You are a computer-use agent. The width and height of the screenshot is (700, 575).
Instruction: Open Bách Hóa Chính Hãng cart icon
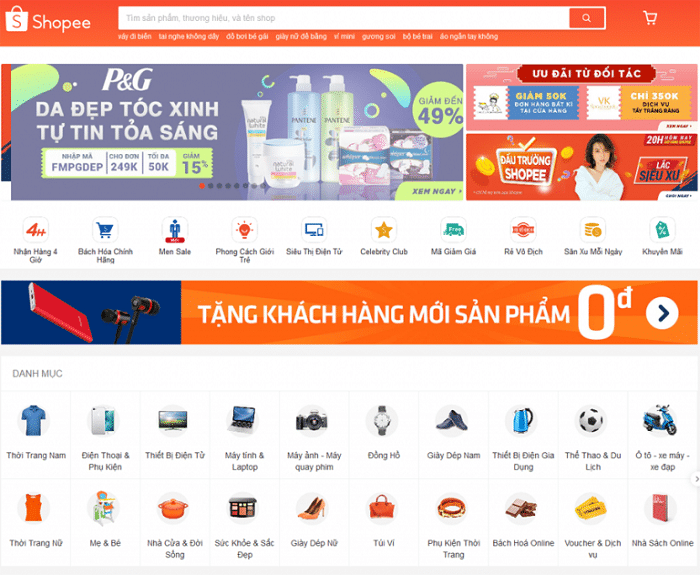pos(105,230)
